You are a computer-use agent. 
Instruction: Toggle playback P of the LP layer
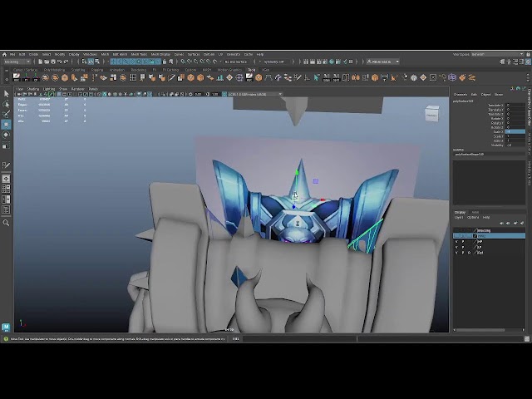point(463,247)
